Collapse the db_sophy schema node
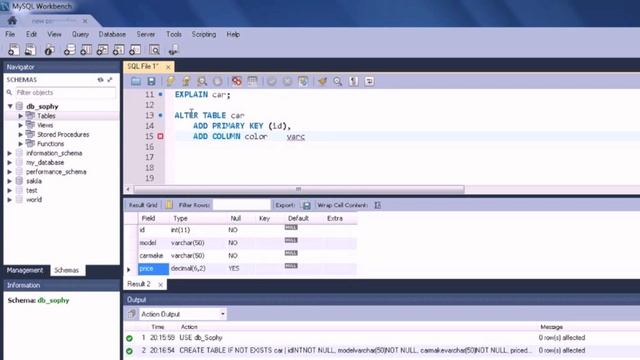Viewport: 640px width, 360px height. pos(10,107)
